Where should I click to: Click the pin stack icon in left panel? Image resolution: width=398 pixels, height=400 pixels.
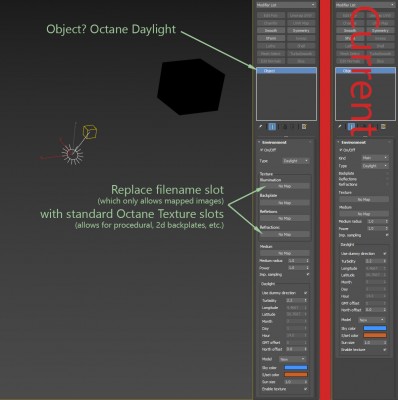261,127
